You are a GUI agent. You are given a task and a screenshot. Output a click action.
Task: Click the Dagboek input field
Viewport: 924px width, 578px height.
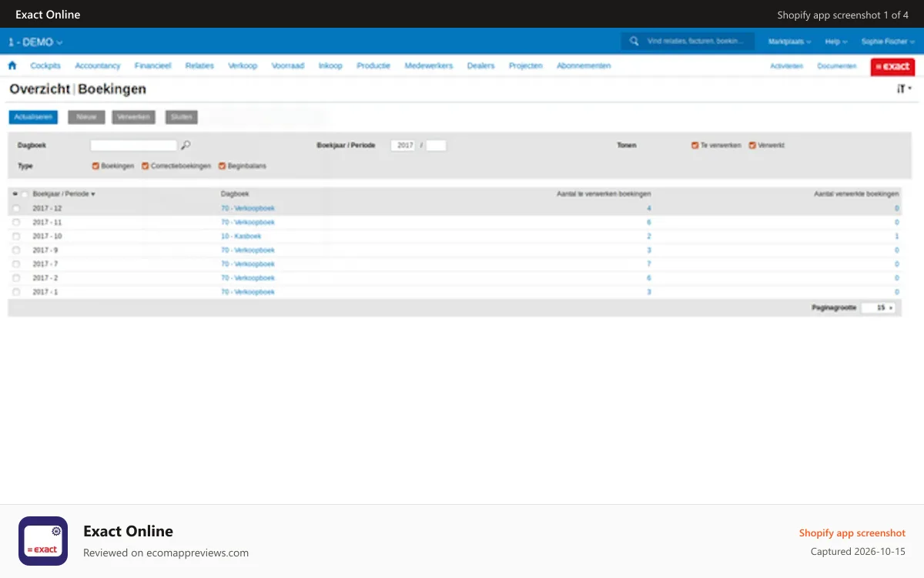coord(134,145)
